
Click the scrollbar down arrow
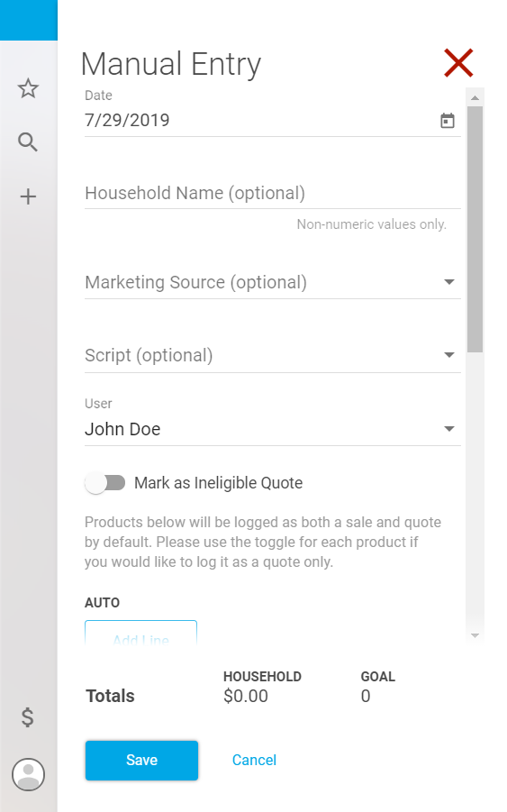click(475, 635)
